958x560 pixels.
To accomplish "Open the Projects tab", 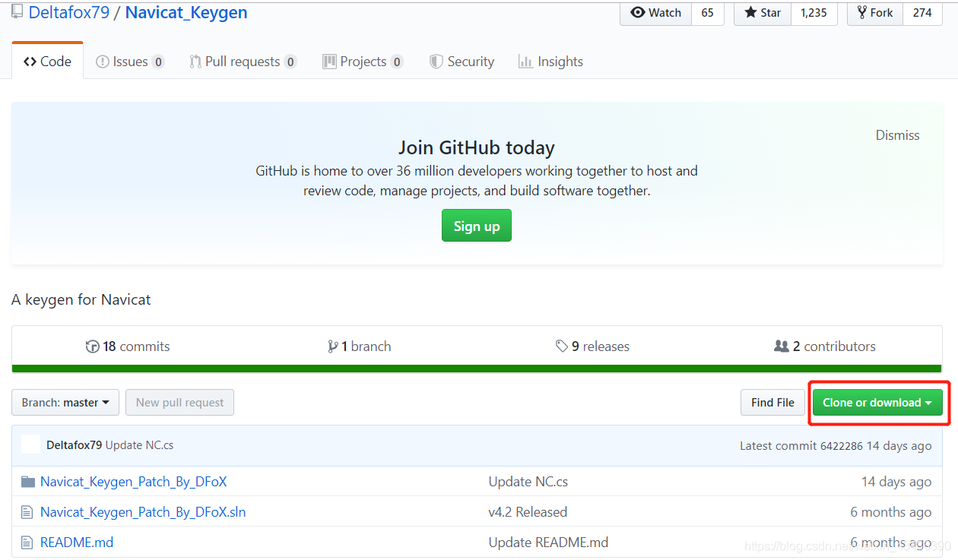I will 363,62.
